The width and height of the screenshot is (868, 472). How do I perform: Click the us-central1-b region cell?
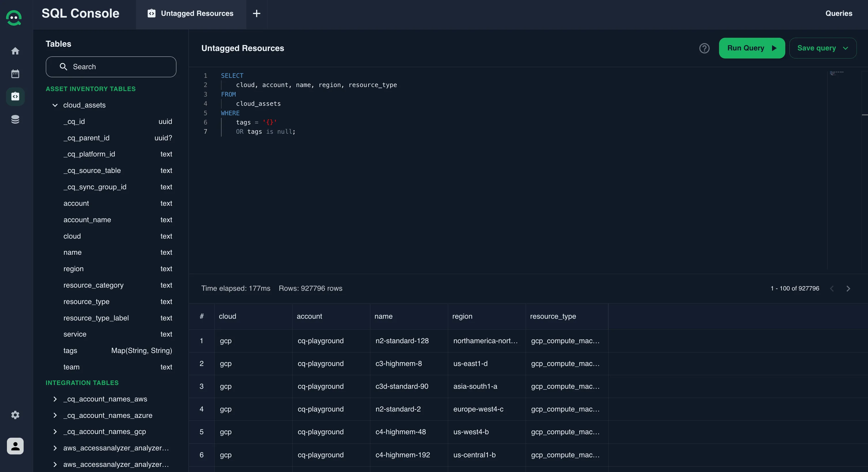(x=487, y=455)
